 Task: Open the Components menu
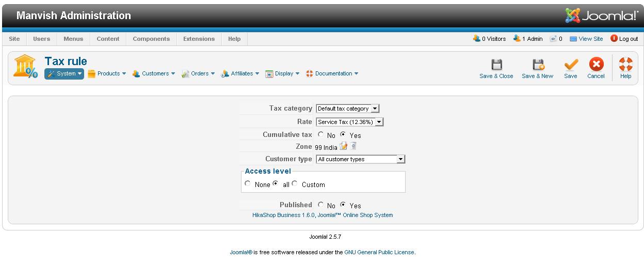pos(151,39)
